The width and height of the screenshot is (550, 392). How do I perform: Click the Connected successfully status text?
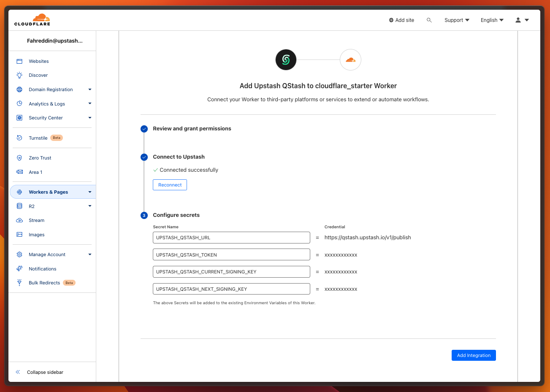pyautogui.click(x=189, y=170)
